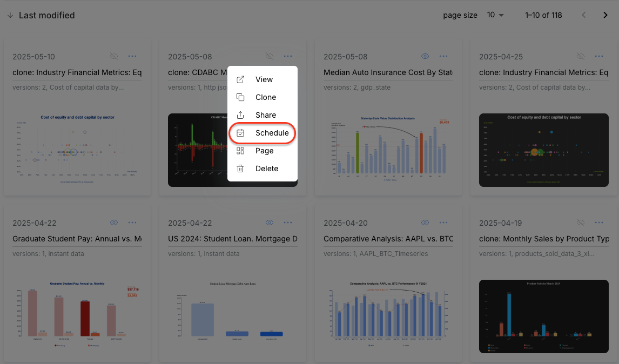Click the Schedule calendar icon
Viewport: 619px width, 364px height.
pyautogui.click(x=240, y=133)
